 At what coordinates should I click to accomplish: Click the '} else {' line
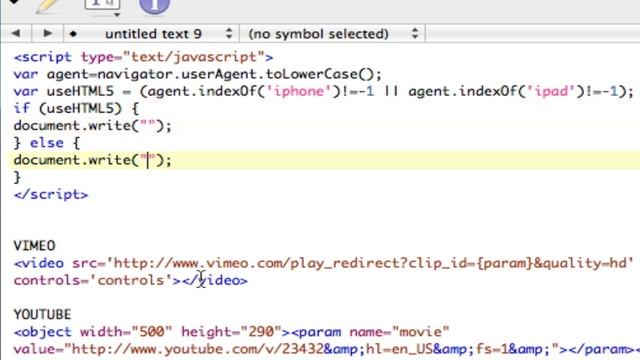point(47,143)
